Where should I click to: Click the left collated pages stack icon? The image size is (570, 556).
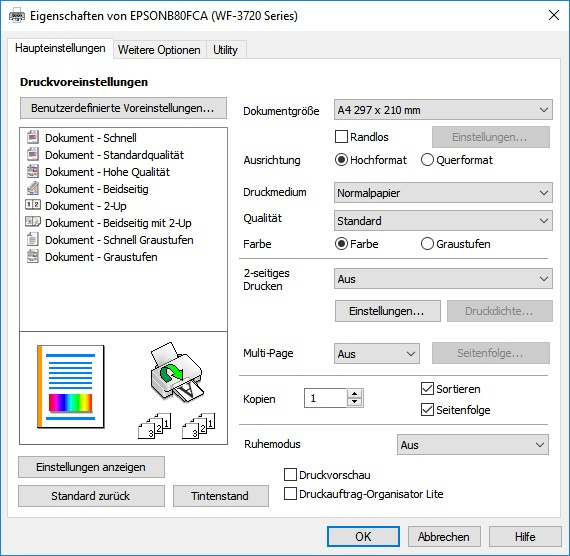coord(155,425)
